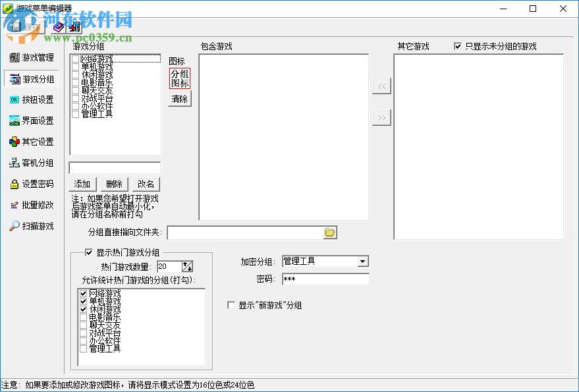The image size is (579, 392).
Task: Select the 客机分组 network icon
Action: pyautogui.click(x=14, y=163)
